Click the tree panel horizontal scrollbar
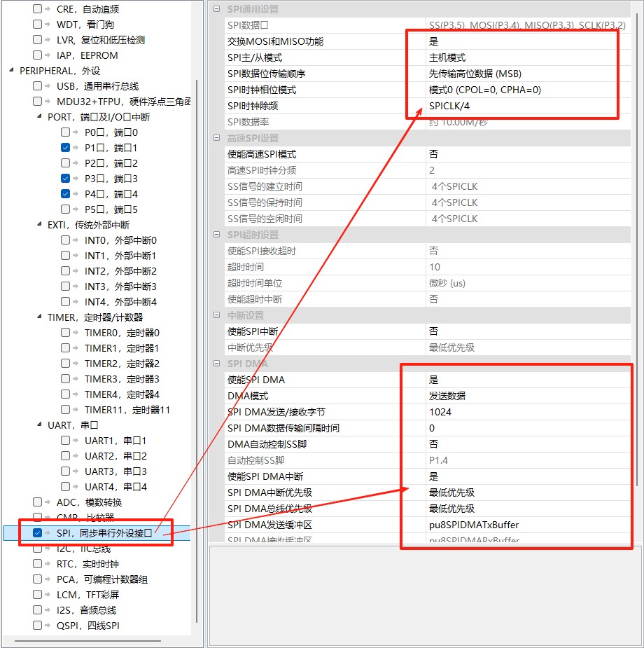The height and width of the screenshot is (648, 644). click(x=87, y=641)
